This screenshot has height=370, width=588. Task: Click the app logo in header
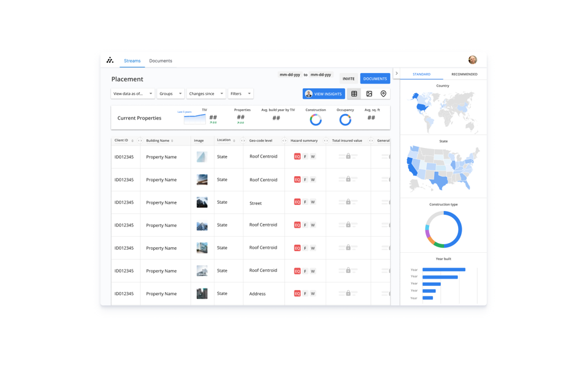[x=110, y=60]
